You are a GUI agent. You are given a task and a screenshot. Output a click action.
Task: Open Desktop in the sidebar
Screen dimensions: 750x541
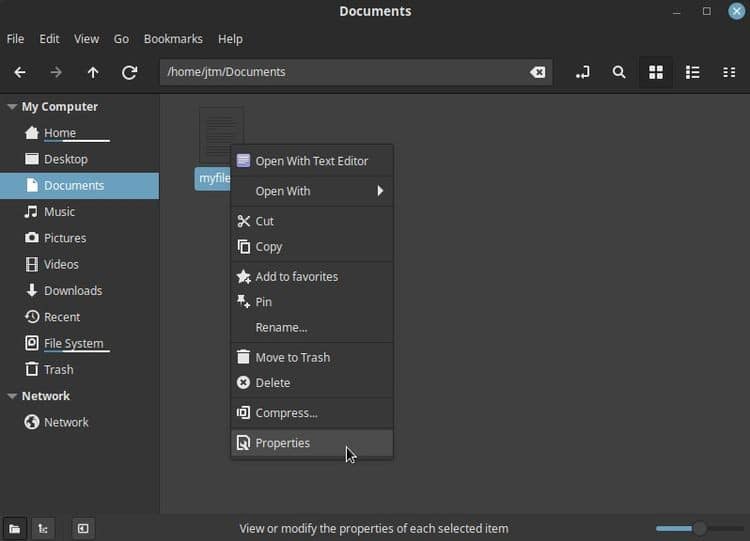[79, 159]
